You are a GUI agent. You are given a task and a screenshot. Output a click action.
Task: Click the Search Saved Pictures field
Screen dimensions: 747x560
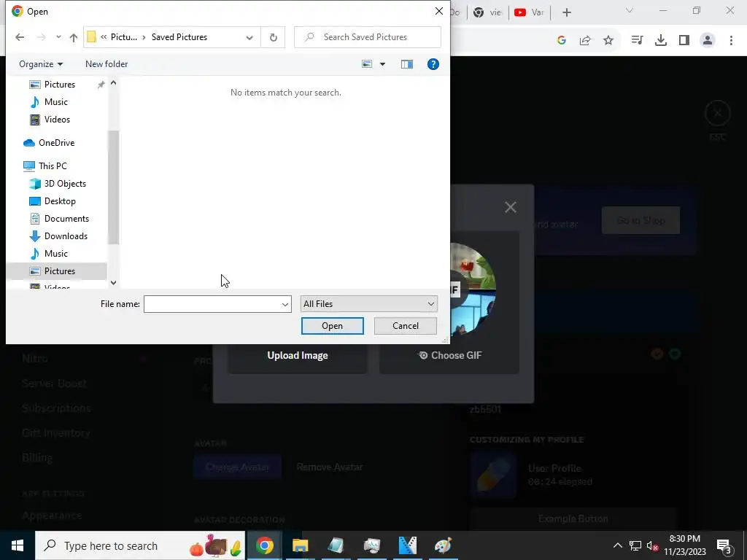coord(368,37)
